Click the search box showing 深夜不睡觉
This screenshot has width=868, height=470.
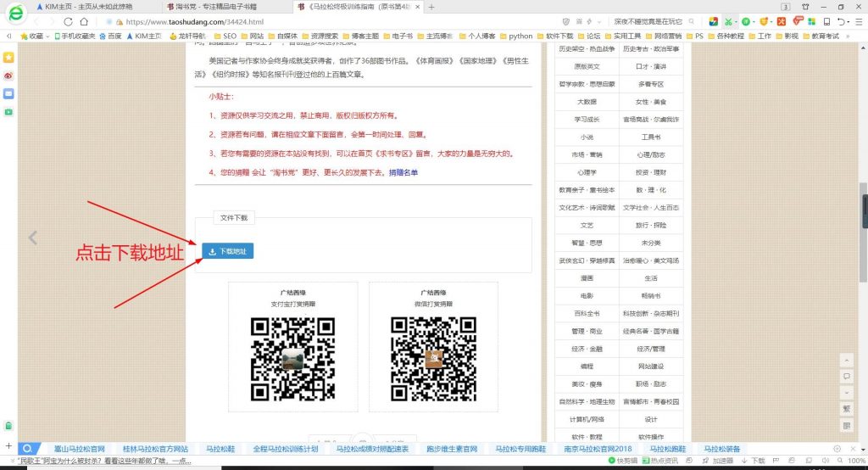tap(648, 21)
